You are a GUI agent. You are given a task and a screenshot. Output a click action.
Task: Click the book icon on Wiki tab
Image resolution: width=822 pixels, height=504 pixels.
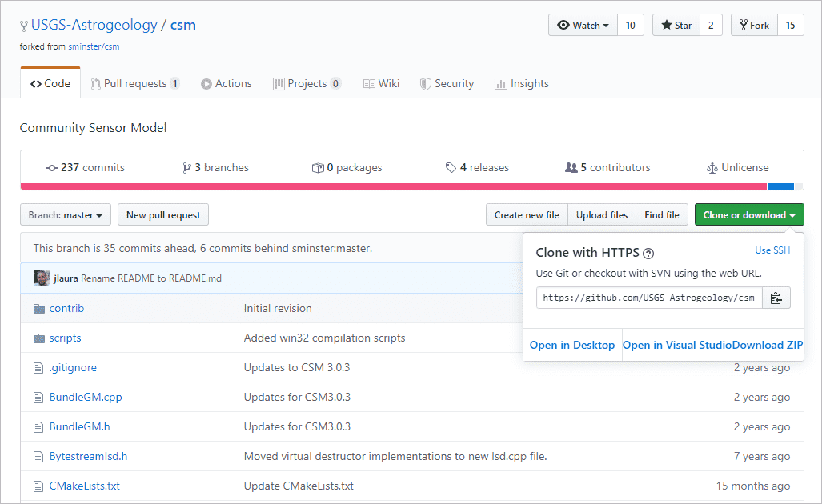[x=369, y=84]
